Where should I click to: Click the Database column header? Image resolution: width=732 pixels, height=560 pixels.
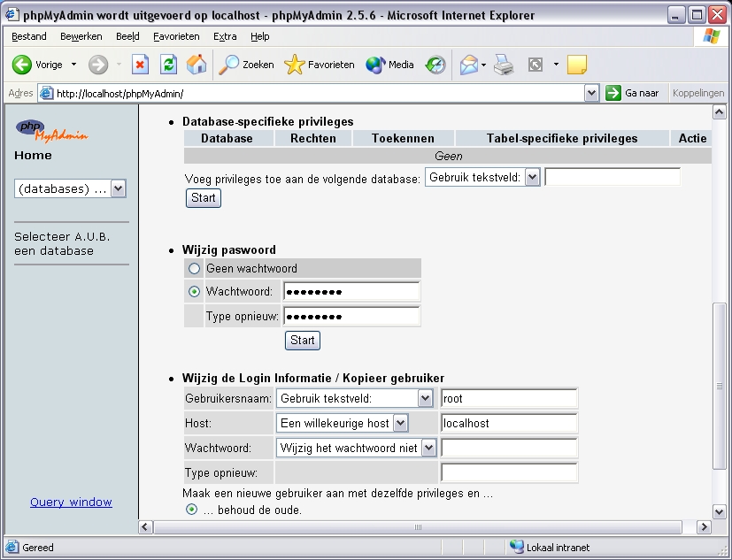(227, 139)
